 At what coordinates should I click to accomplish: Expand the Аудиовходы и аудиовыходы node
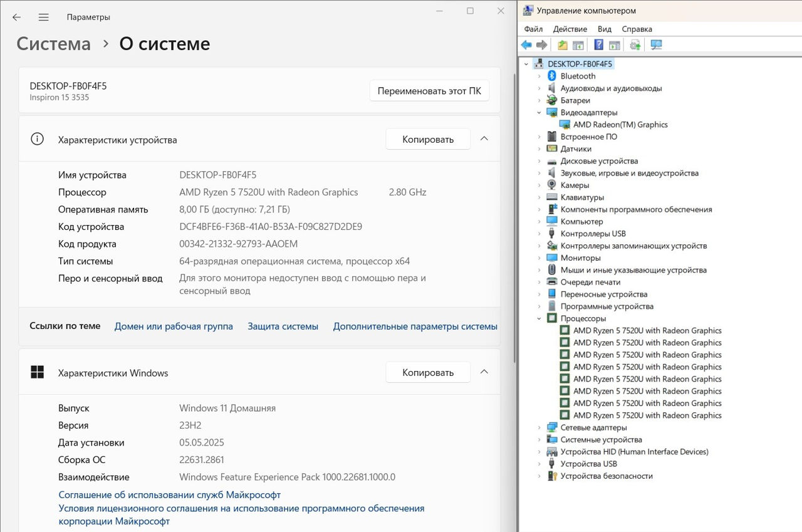[539, 88]
